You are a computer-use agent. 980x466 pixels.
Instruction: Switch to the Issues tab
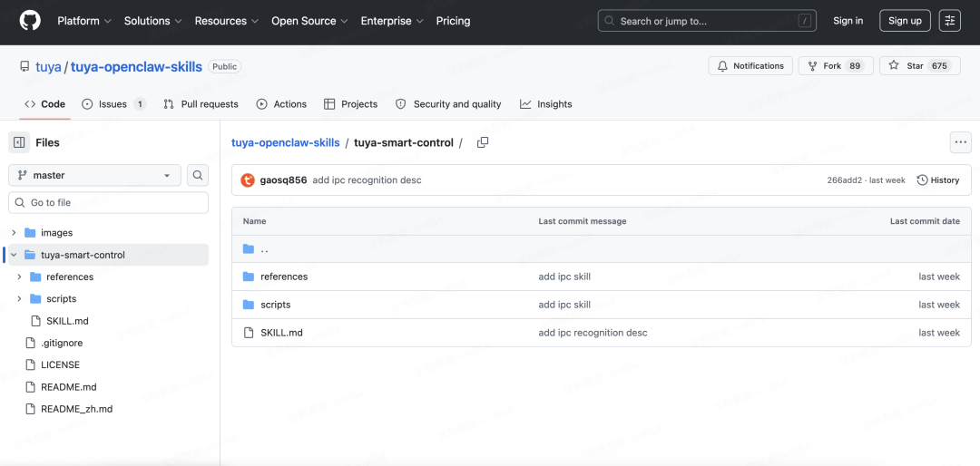click(x=114, y=104)
